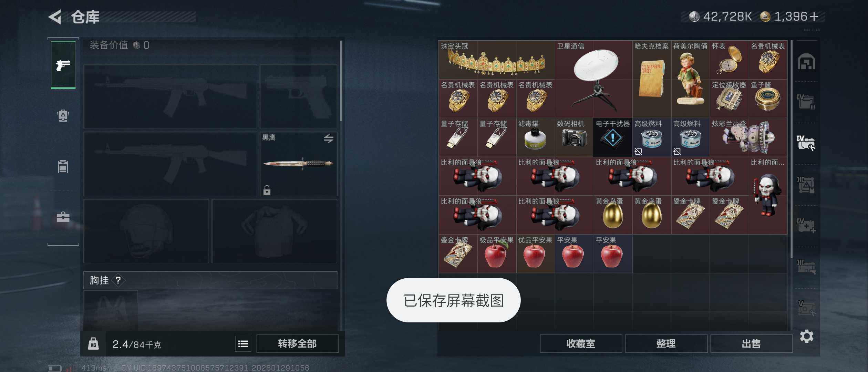The height and width of the screenshot is (372, 868).
Task: Add currency with the plus beside 1,396
Action: pos(814,16)
